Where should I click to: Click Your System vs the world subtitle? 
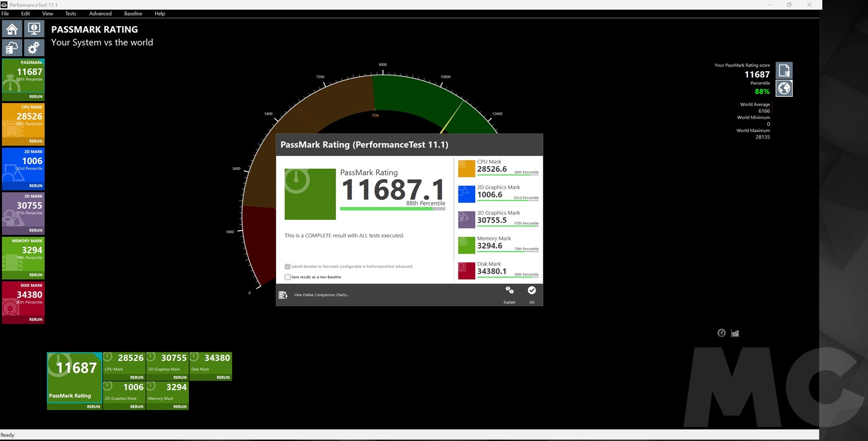point(102,42)
